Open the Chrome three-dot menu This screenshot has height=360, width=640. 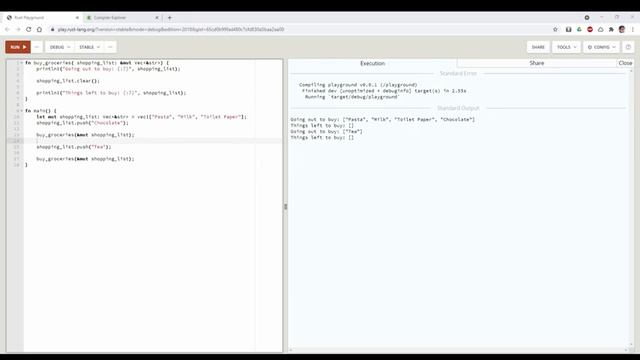(633, 29)
